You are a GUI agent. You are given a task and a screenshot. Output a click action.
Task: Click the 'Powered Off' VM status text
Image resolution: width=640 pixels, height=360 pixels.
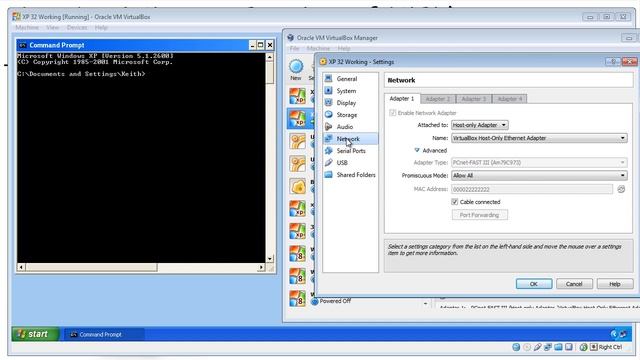[x=335, y=301]
